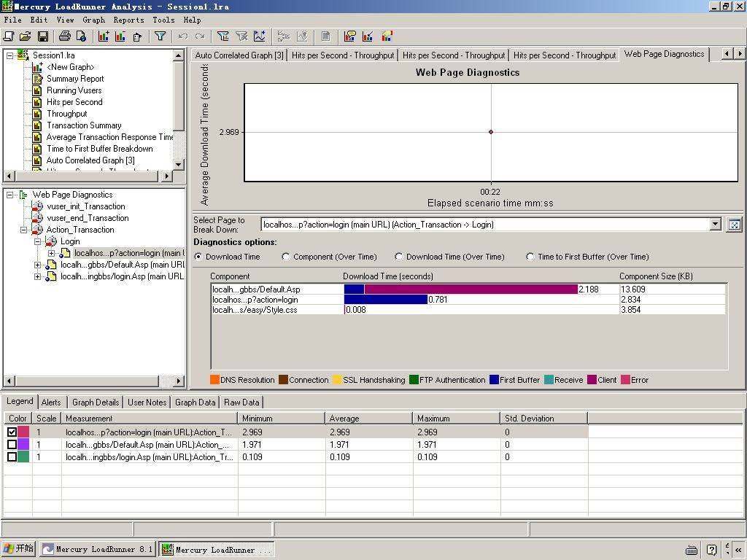The height and width of the screenshot is (560, 747).
Task: Sort by the Average column header
Action: (x=368, y=418)
